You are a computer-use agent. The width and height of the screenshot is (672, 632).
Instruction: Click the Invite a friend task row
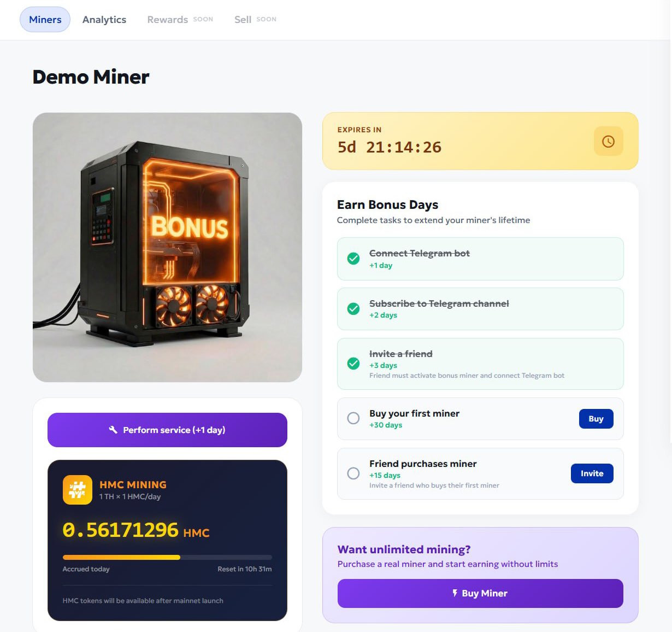click(480, 364)
